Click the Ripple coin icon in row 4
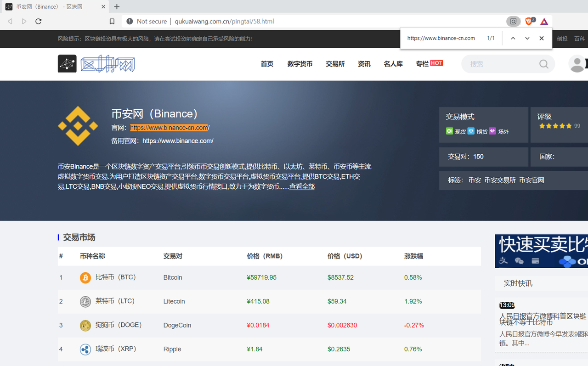This screenshot has width=588, height=366. 85,349
